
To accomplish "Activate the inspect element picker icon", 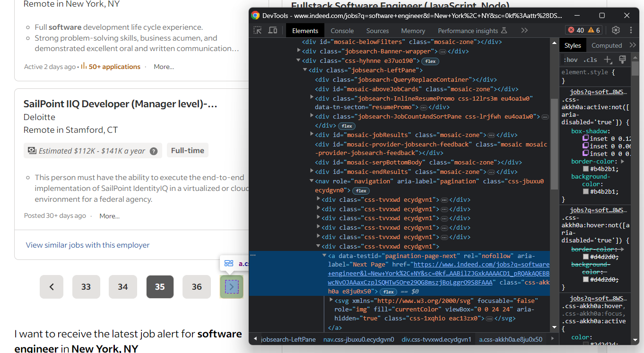I will click(x=258, y=30).
